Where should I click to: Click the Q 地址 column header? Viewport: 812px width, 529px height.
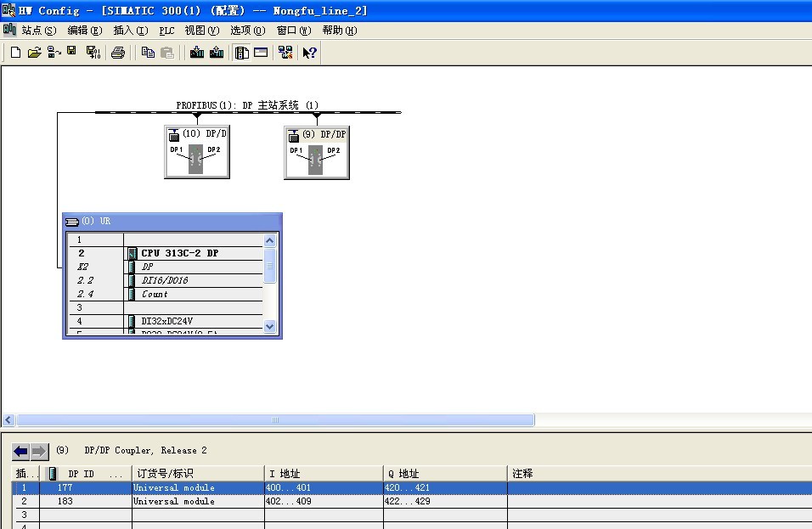445,474
